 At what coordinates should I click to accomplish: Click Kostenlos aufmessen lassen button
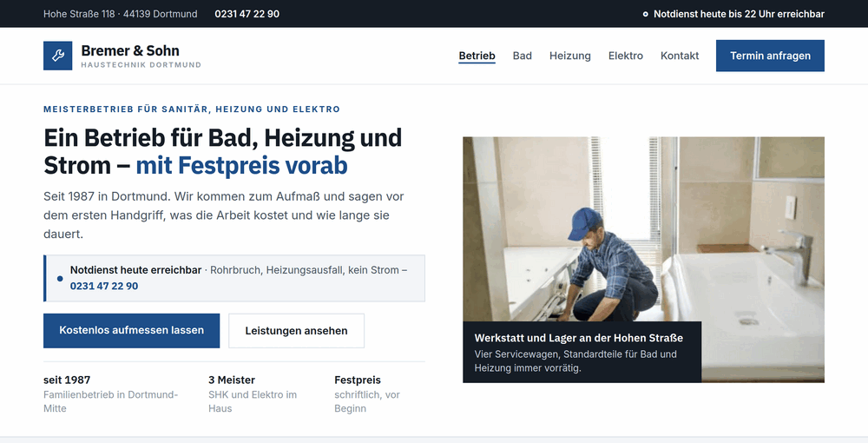click(x=132, y=331)
